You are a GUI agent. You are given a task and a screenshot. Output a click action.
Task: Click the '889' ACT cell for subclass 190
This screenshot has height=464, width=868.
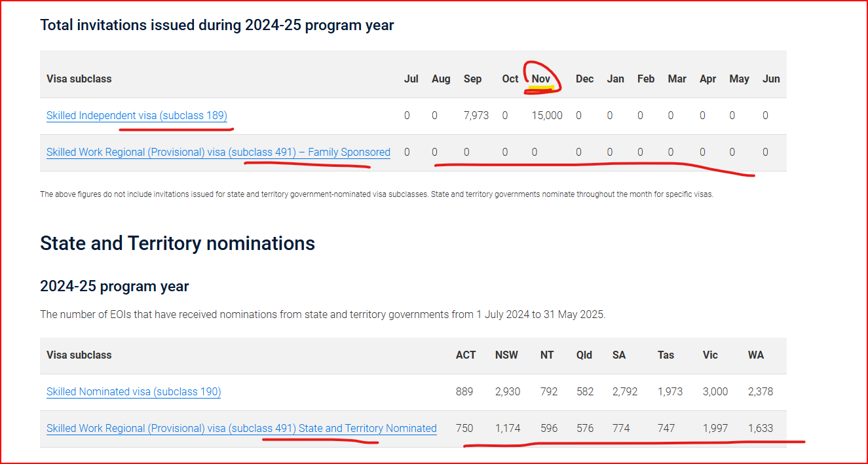(x=464, y=392)
